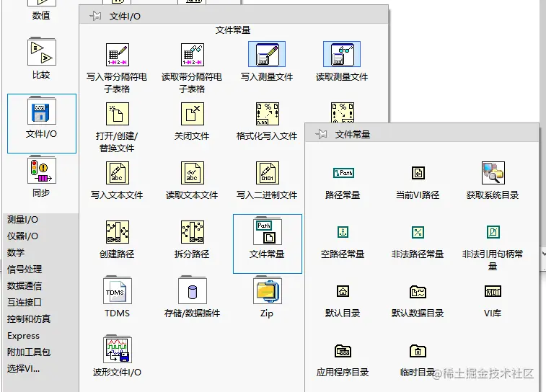546x392 pixels.
Task: Select the 写入二进制文件 function
Action: tap(267, 173)
